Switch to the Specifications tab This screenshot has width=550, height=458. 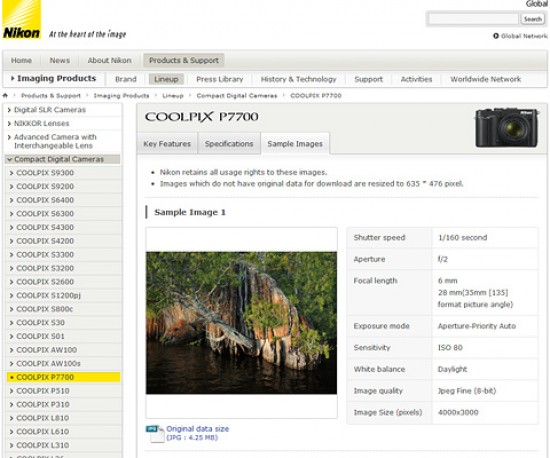click(x=229, y=144)
